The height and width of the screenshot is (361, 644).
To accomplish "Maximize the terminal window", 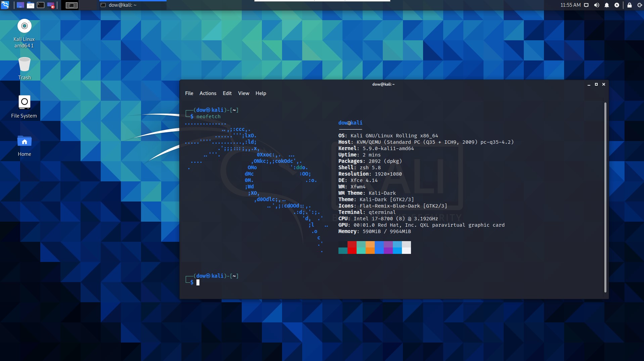I will tap(596, 84).
